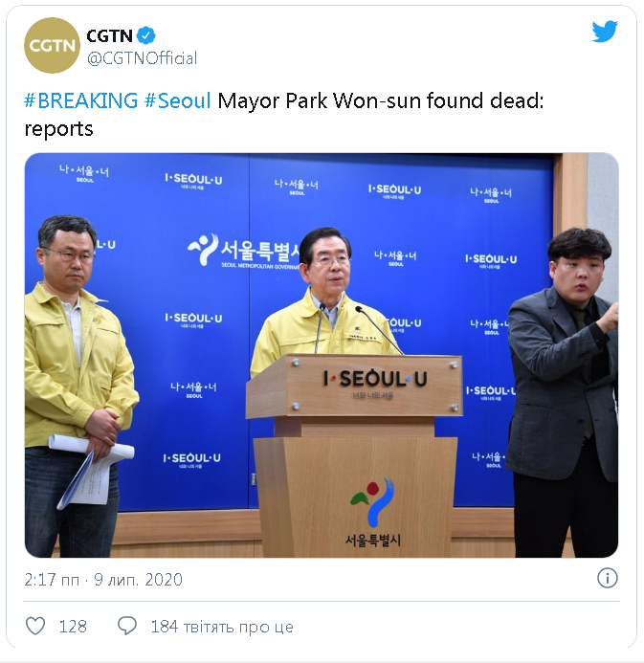Click the tweet timestamp 2:17 пп

52,580
